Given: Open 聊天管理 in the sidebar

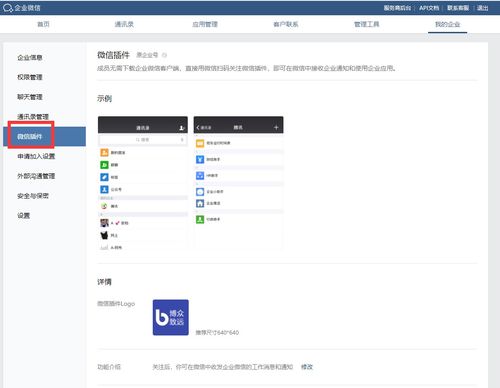Looking at the screenshot, I should point(30,97).
